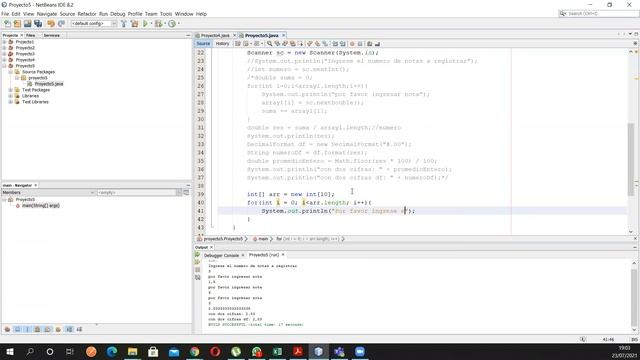Click the Start Macro Recording red icon
The height and width of the screenshot is (360, 640).
352,44
